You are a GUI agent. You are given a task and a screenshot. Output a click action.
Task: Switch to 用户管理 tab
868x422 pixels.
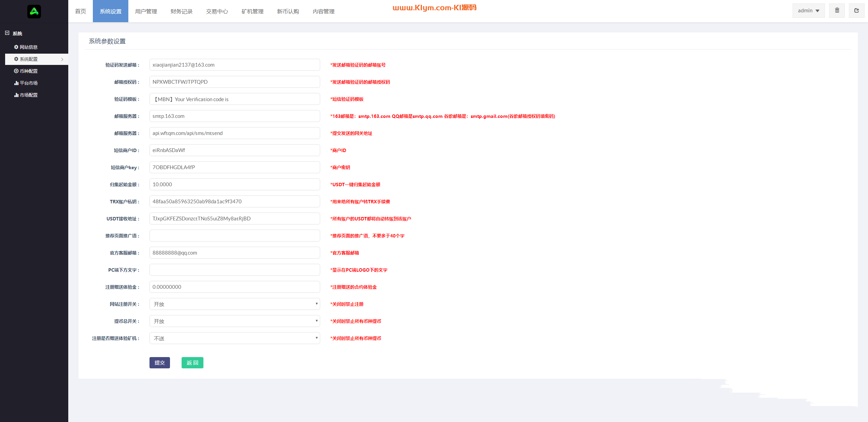pyautogui.click(x=146, y=11)
